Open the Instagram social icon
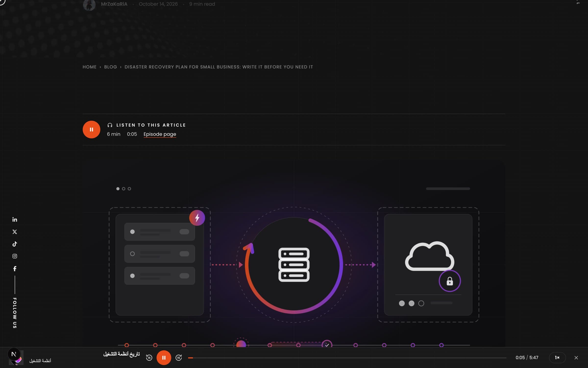The width and height of the screenshot is (588, 368). [x=15, y=256]
